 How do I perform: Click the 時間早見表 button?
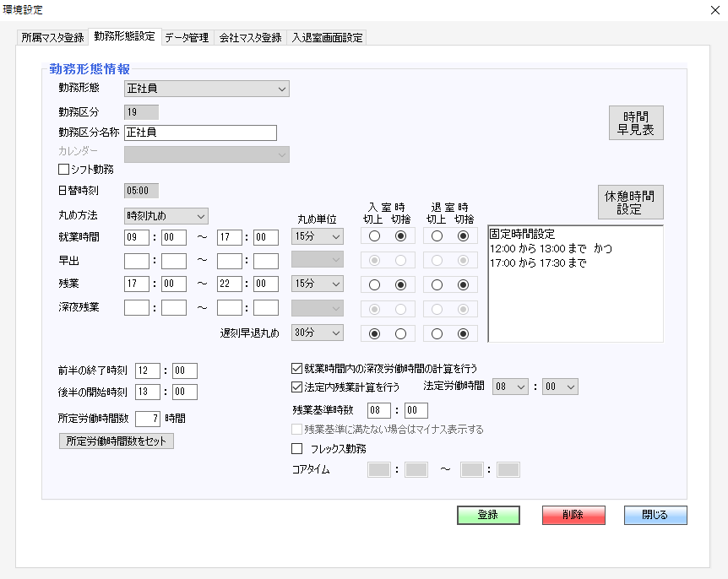point(636,122)
